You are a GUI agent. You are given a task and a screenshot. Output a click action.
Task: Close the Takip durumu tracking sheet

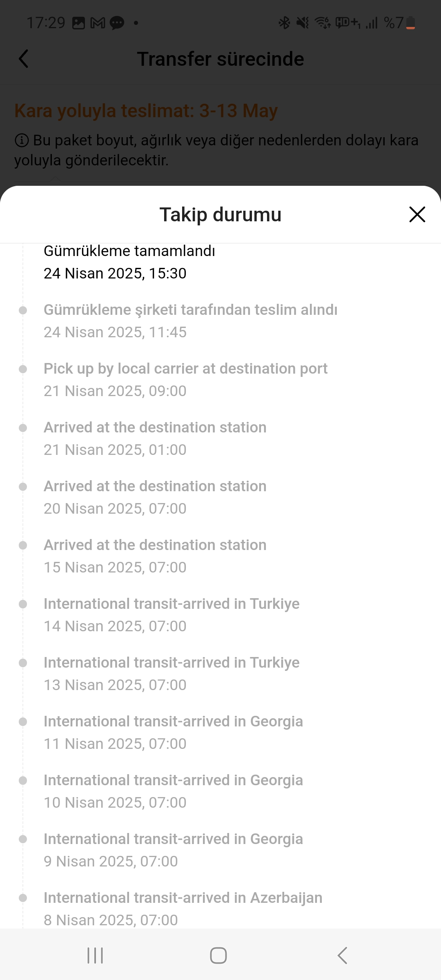pos(417,214)
